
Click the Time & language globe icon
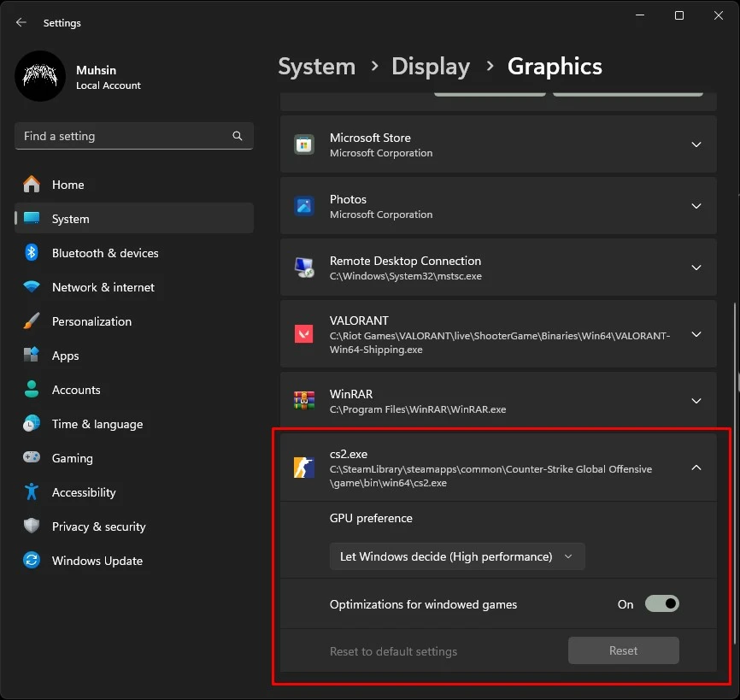[32, 423]
